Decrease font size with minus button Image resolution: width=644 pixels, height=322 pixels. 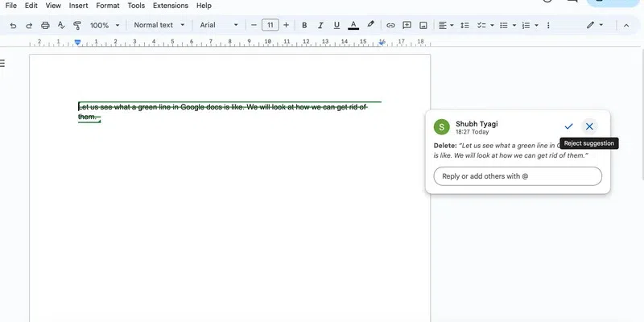(254, 25)
